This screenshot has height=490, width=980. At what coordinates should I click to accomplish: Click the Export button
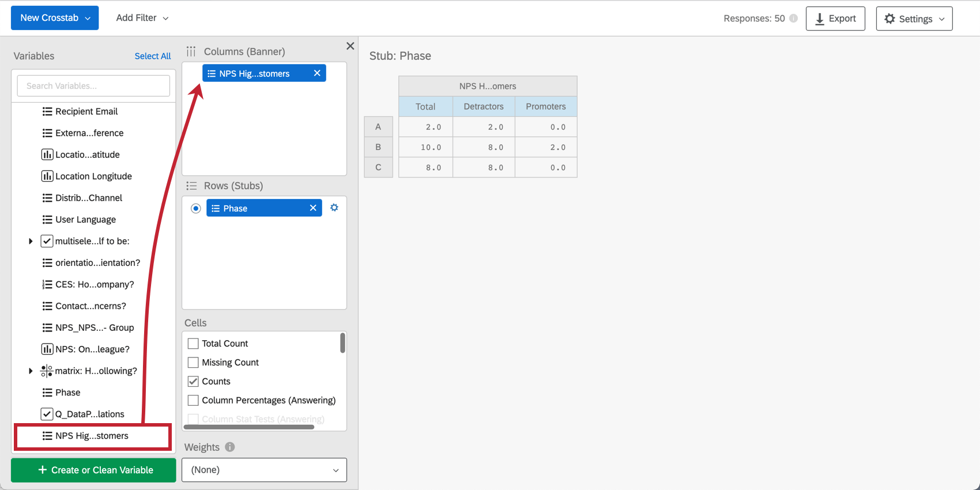tap(835, 18)
